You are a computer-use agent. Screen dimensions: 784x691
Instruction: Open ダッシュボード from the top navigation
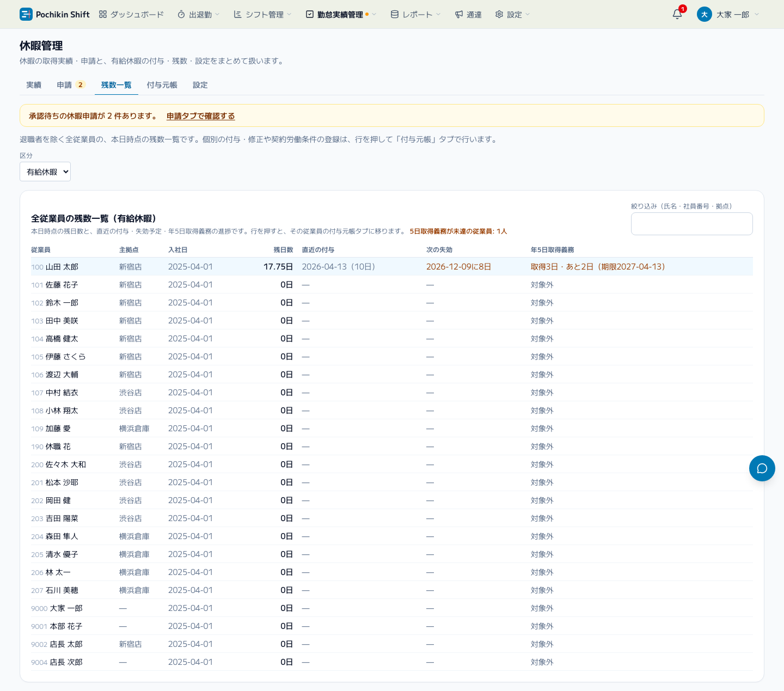(x=131, y=14)
